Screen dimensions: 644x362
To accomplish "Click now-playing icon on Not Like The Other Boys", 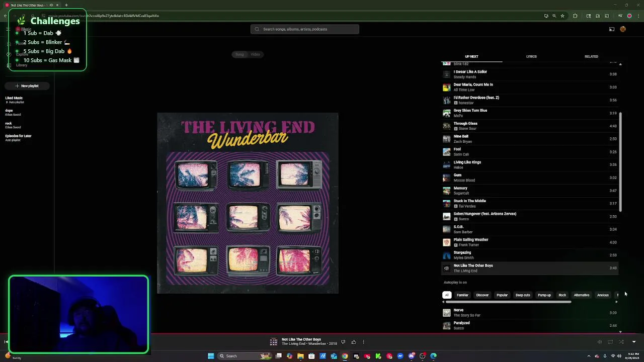I will point(446,268).
